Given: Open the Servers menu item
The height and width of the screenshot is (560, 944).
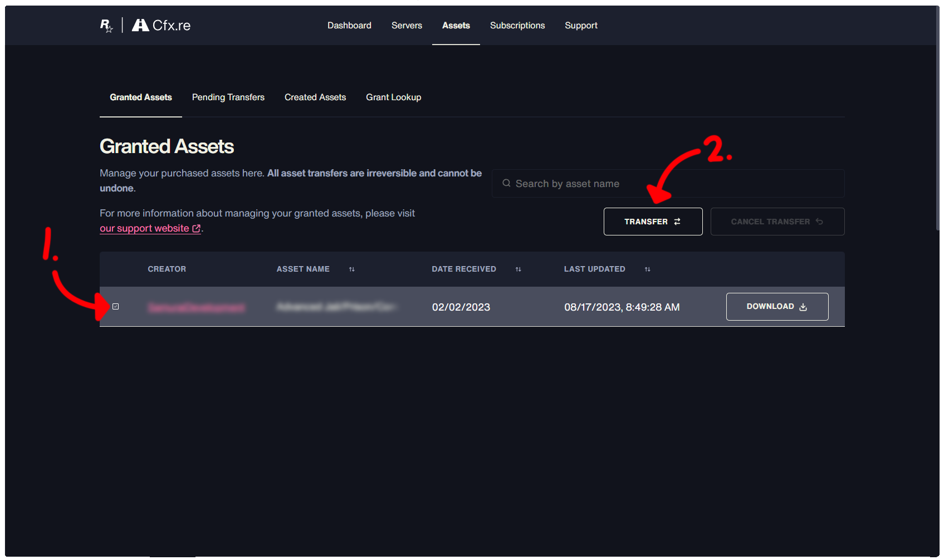Looking at the screenshot, I should [x=407, y=26].
